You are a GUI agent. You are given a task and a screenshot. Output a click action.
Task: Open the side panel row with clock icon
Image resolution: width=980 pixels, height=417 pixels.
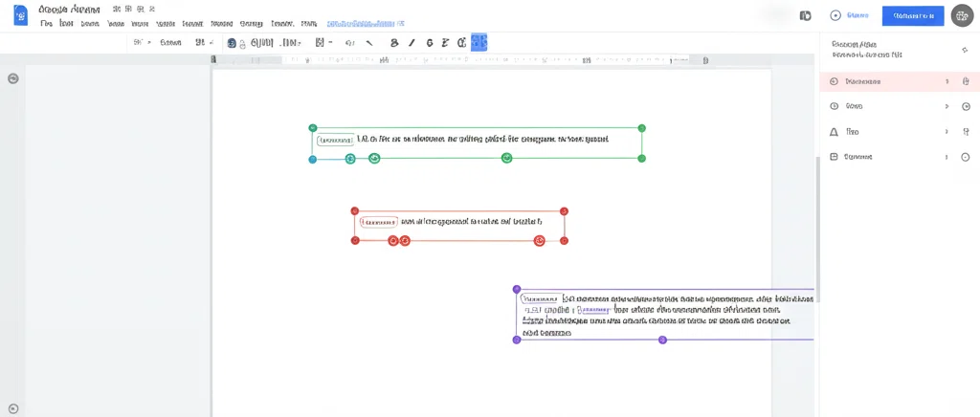[x=900, y=106]
